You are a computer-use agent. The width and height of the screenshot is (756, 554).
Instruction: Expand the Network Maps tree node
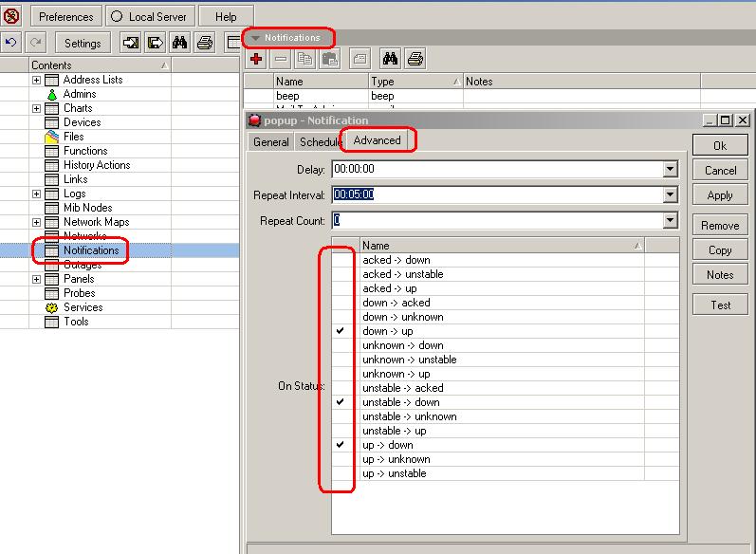(x=36, y=222)
